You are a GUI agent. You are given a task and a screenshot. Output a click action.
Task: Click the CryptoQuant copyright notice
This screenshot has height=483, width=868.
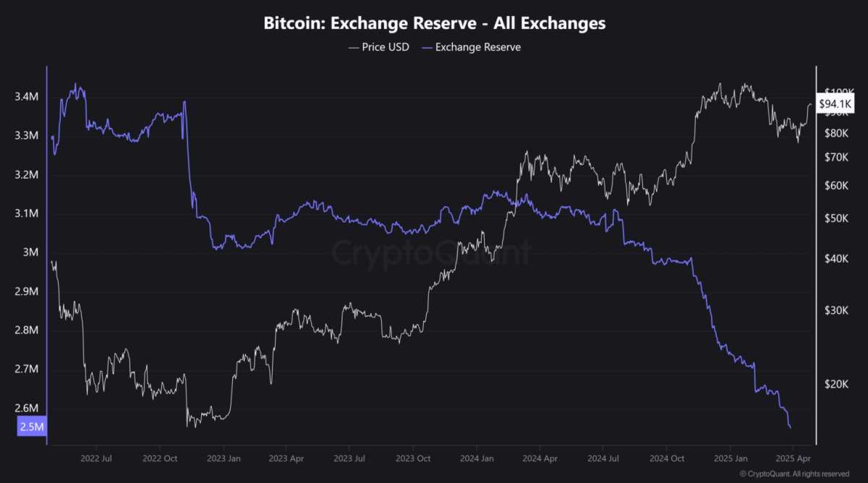click(794, 474)
